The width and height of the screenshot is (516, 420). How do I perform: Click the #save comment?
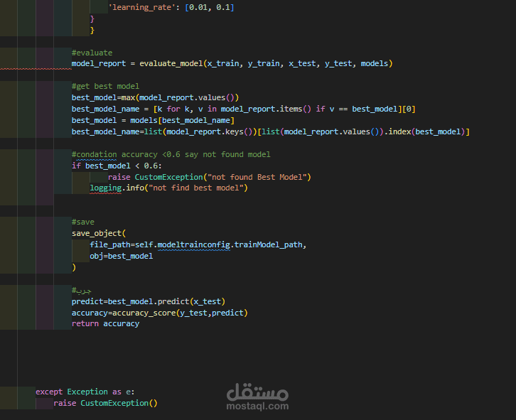pyautogui.click(x=83, y=222)
